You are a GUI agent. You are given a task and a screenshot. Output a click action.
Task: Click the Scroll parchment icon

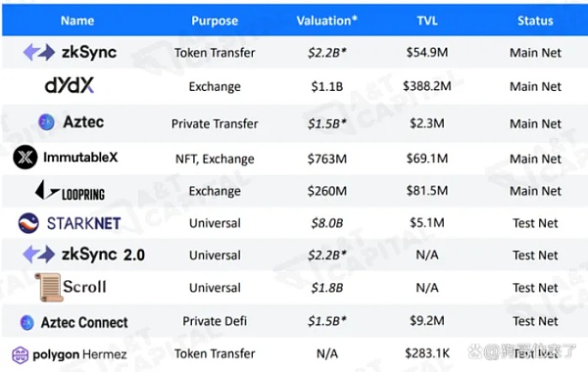[x=49, y=288]
